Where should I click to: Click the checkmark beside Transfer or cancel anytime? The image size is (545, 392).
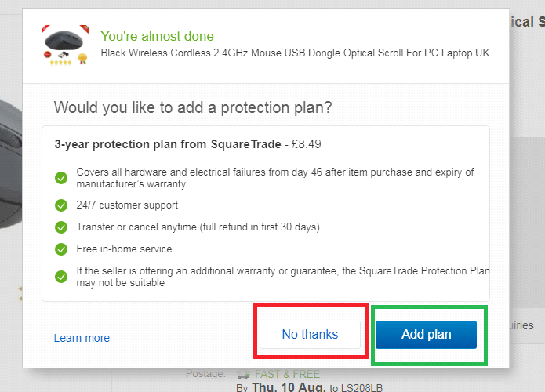pyautogui.click(x=61, y=227)
